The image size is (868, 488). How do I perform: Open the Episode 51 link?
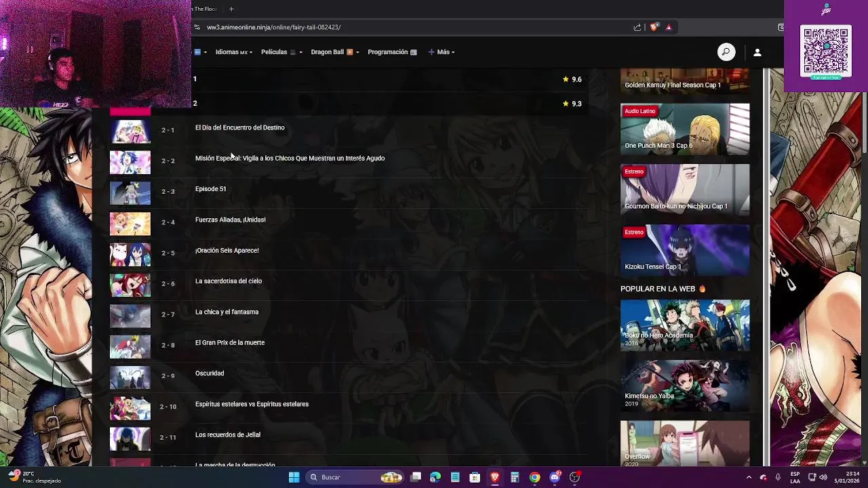tap(210, 189)
